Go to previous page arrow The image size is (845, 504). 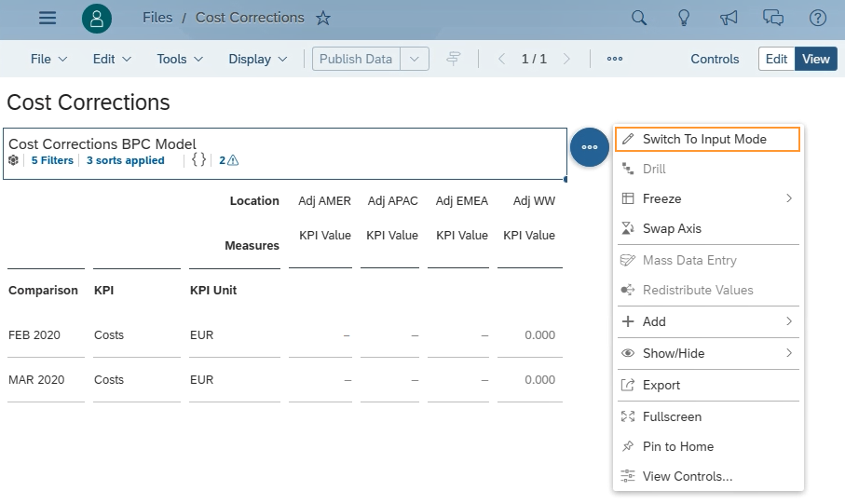pos(501,59)
